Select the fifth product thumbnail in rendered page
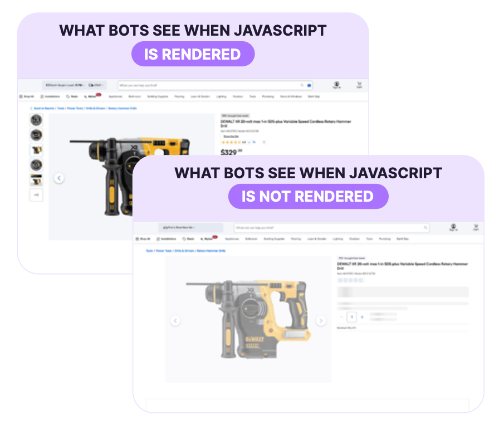 point(36,180)
